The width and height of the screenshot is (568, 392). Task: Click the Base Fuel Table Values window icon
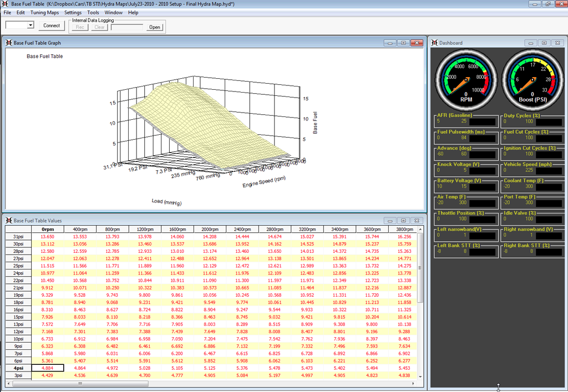8,220
